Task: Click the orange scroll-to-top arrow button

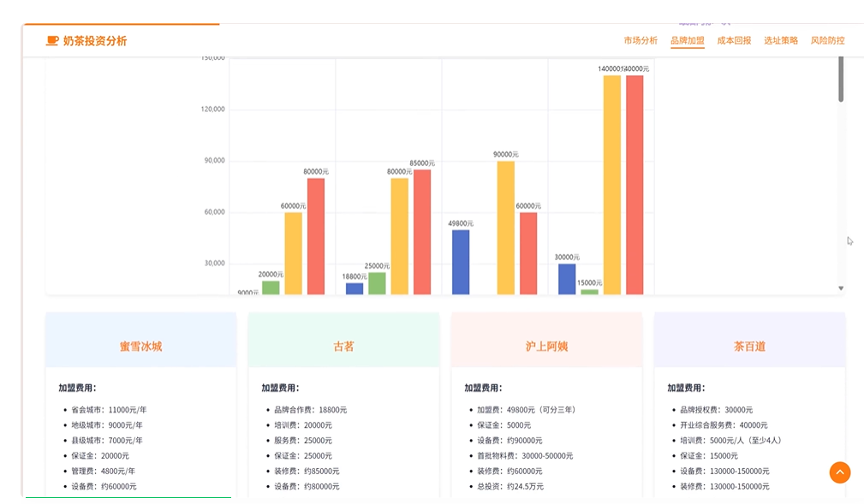Action: pos(840,472)
